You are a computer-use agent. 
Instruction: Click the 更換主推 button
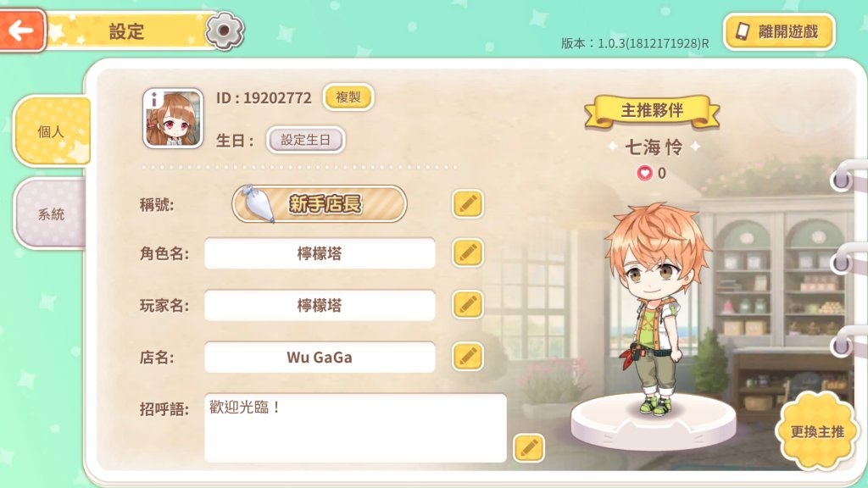tap(817, 431)
